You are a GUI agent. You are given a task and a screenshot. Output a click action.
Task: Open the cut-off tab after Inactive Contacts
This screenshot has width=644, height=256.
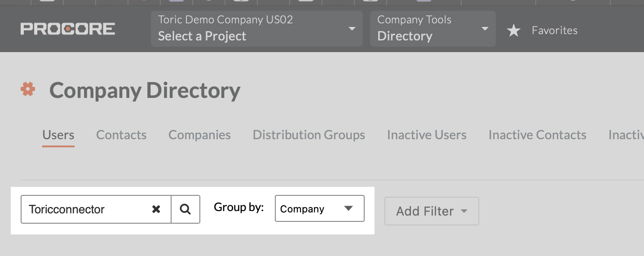pos(626,135)
